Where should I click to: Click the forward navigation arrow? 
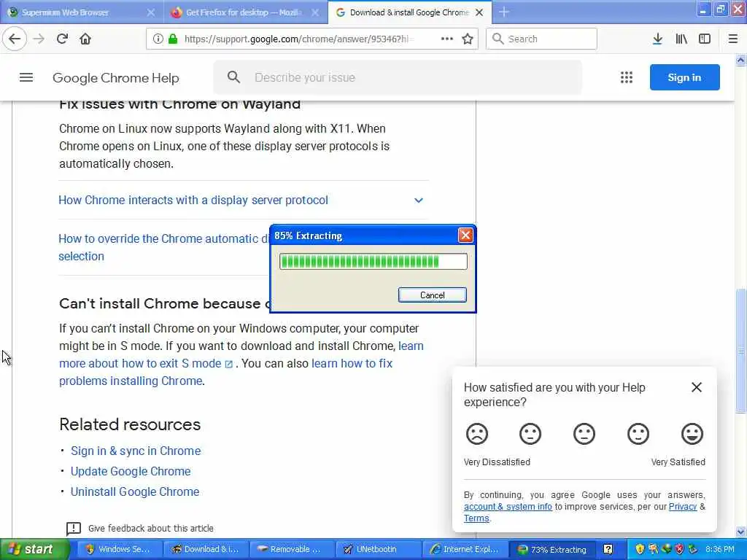tap(39, 39)
